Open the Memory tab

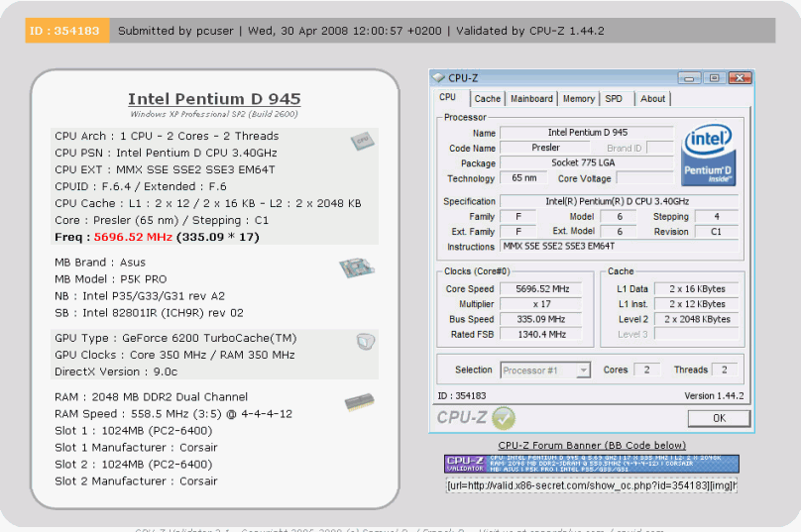[578, 98]
